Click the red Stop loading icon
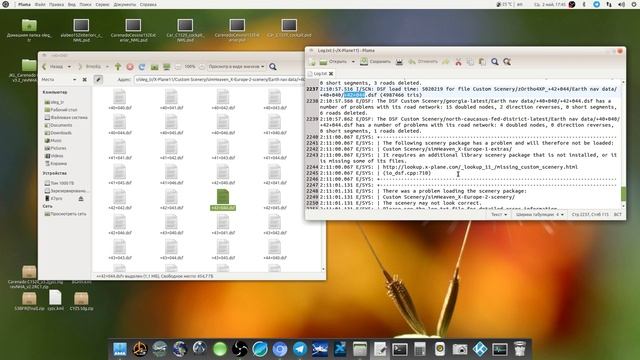Screen dimensions: 640x360 coord(130,67)
